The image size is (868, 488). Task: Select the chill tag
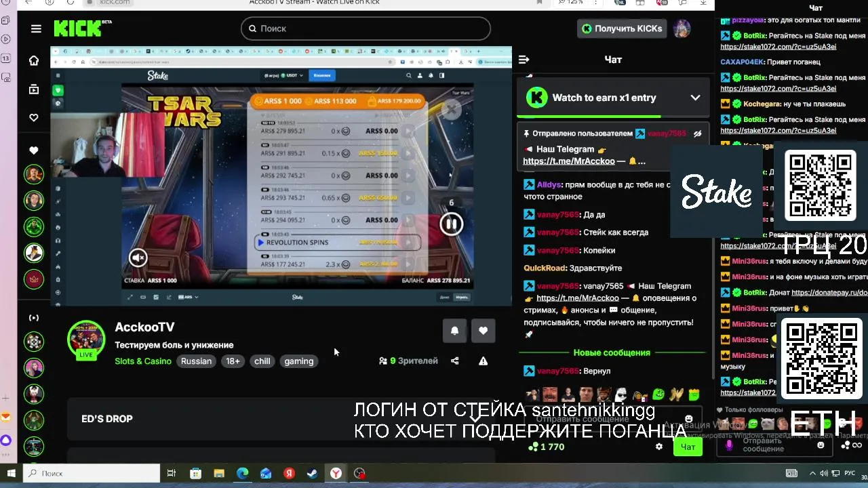(x=262, y=361)
